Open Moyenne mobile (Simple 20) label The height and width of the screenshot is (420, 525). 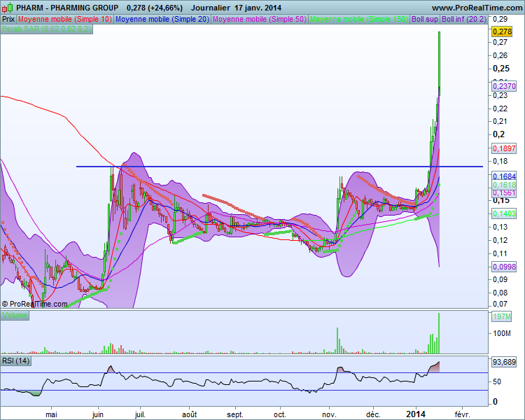[162, 19]
